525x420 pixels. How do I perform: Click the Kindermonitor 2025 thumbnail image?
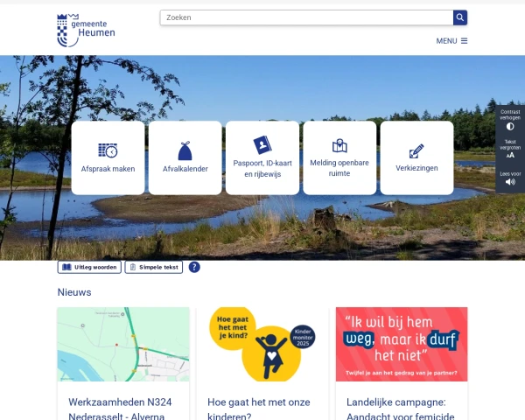(262, 344)
